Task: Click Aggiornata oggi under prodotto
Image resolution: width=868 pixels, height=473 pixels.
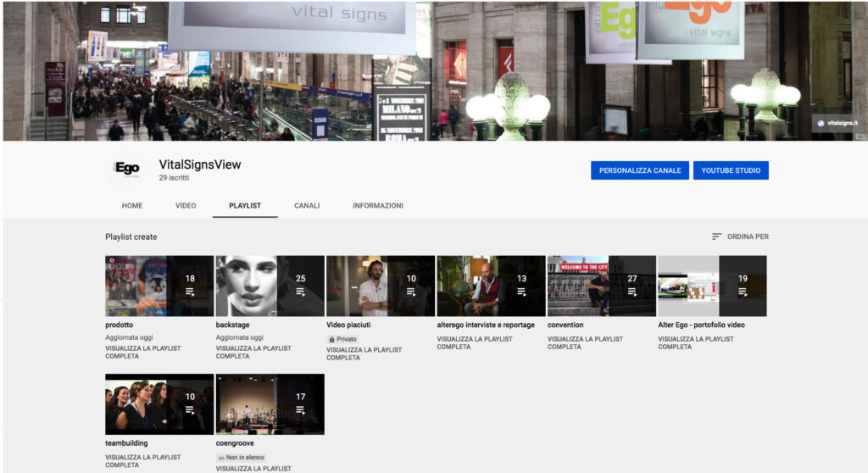Action: click(x=129, y=337)
